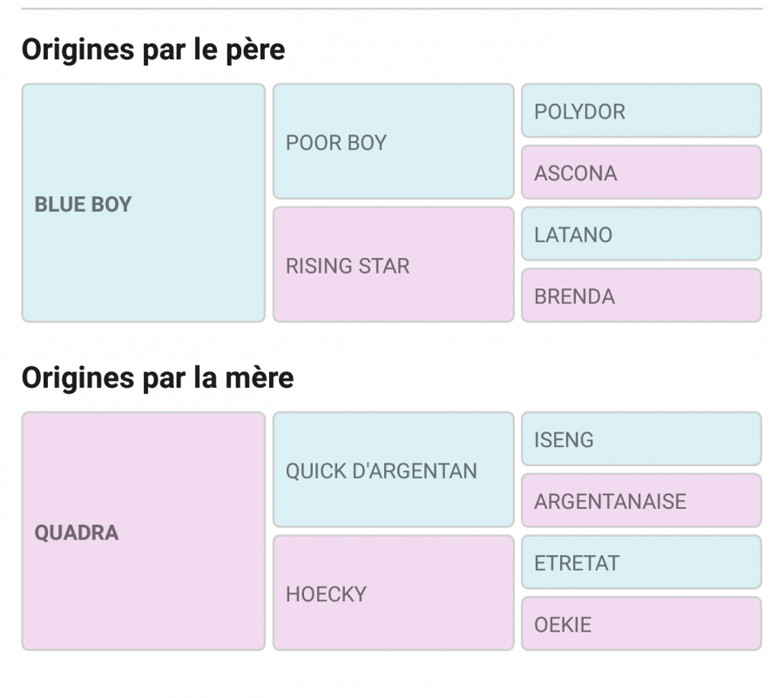Select ISENG in the maternal pedigree
Image resolution: width=784 pixels, height=698 pixels.
(641, 439)
